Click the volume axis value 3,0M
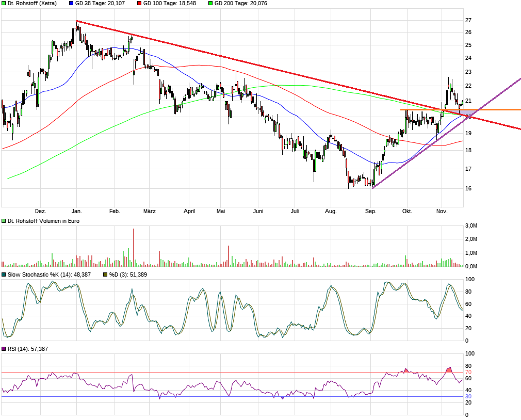Viewport: 521px width, 420px height. tap(471, 225)
